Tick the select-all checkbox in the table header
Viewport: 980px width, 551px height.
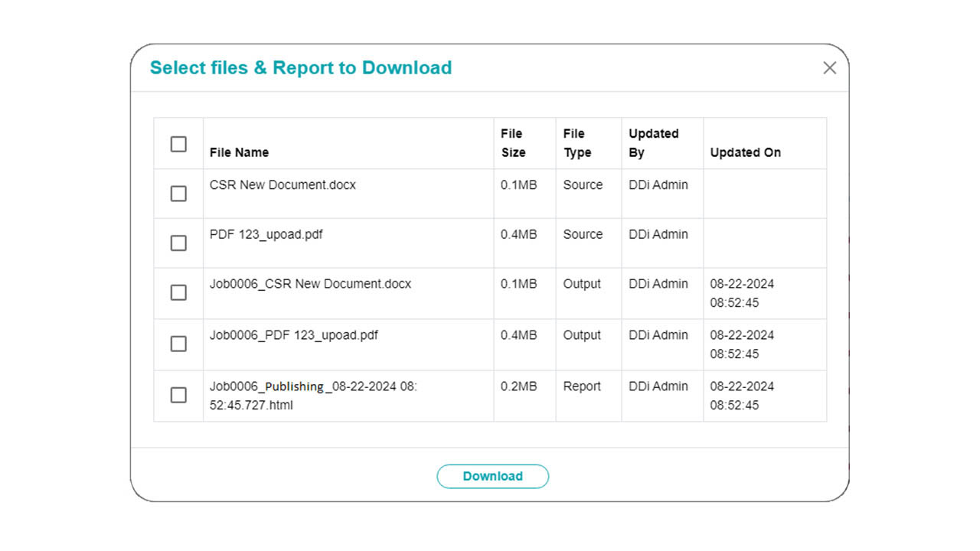click(178, 144)
